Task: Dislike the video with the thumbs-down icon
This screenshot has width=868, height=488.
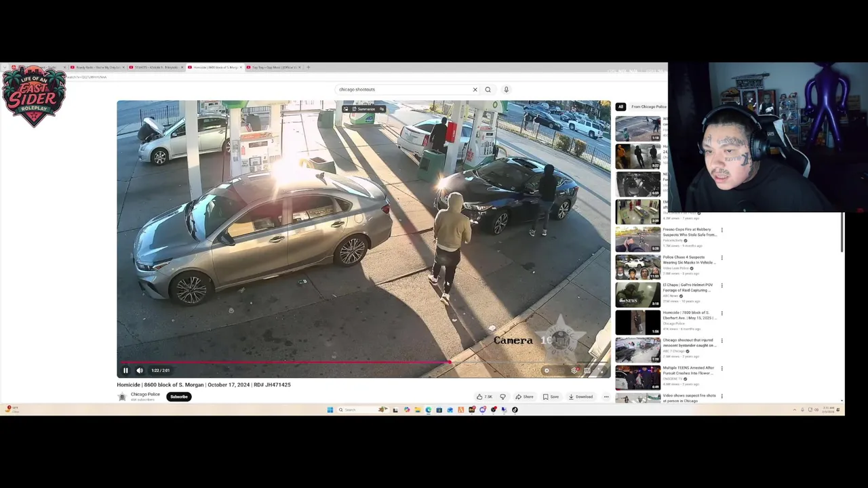Action: point(502,396)
